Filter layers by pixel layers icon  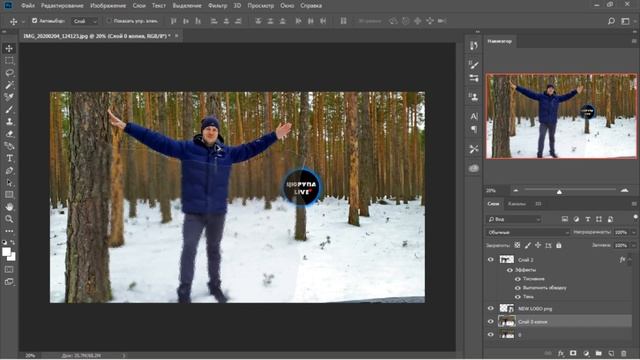565,219
